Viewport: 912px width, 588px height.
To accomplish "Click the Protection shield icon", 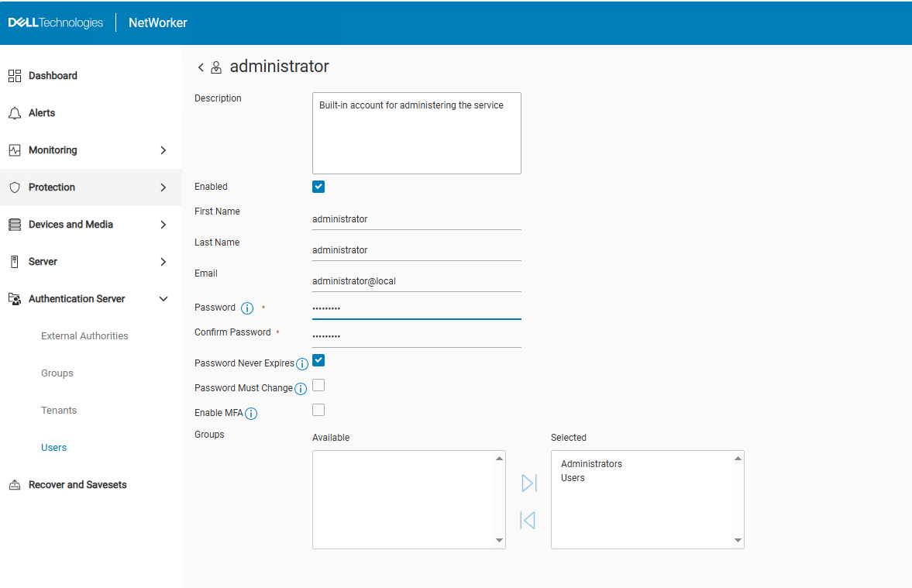I will click(15, 187).
